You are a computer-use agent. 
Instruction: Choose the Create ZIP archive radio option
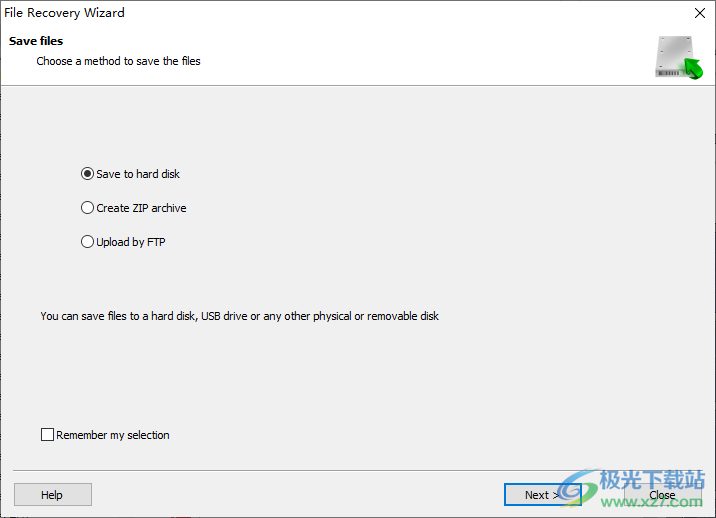coord(87,208)
